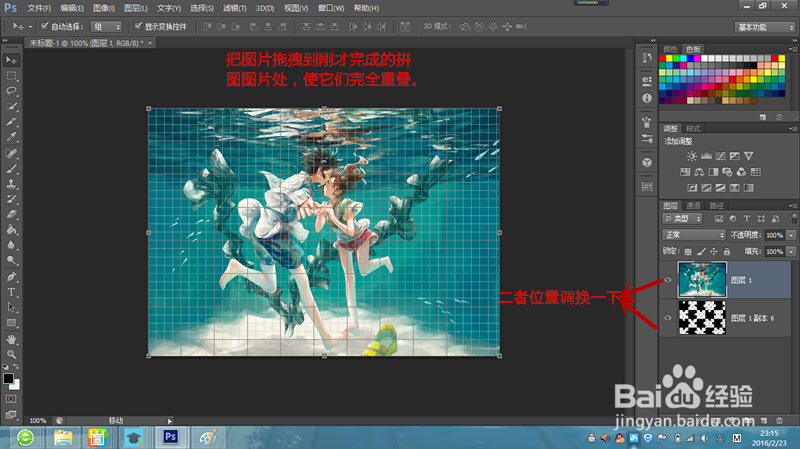Switch to the 样式 tab
800x449 pixels.
coord(693,129)
